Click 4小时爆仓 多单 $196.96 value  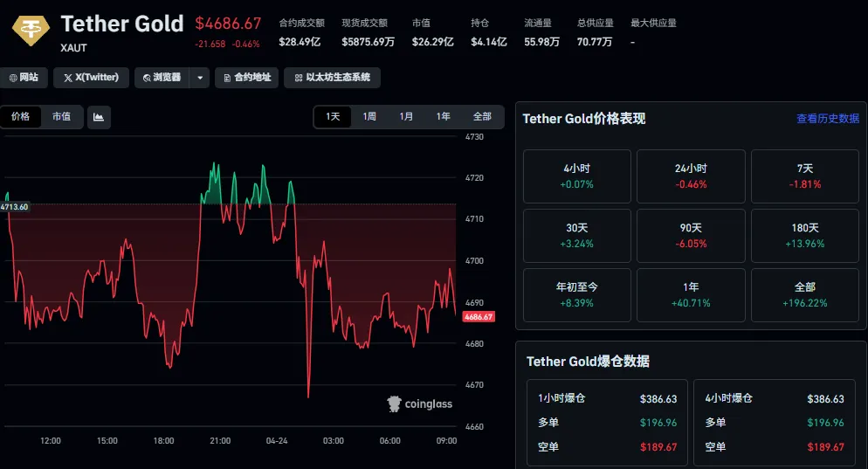tap(825, 423)
